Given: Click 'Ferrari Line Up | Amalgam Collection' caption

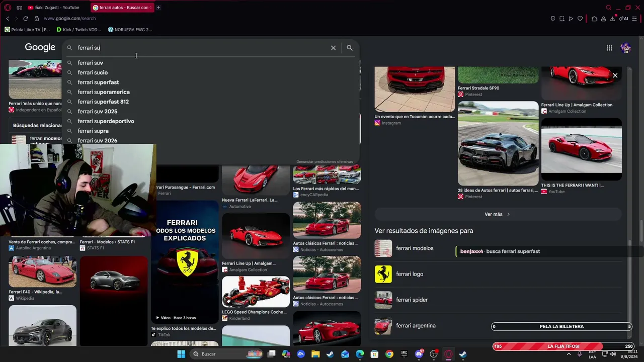Looking at the screenshot, I should tap(577, 105).
